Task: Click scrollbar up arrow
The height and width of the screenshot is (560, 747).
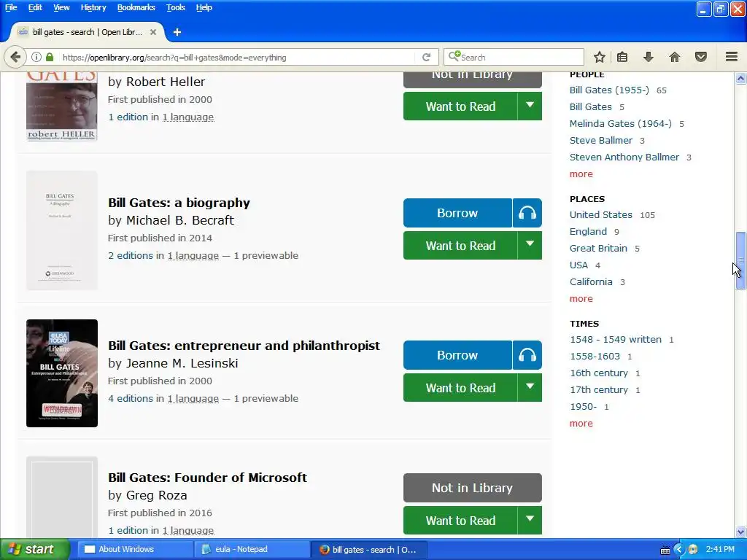Action: click(x=740, y=79)
